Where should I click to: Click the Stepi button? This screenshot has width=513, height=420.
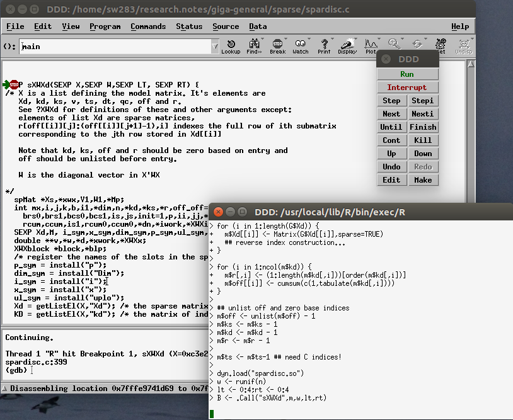tap(423, 101)
